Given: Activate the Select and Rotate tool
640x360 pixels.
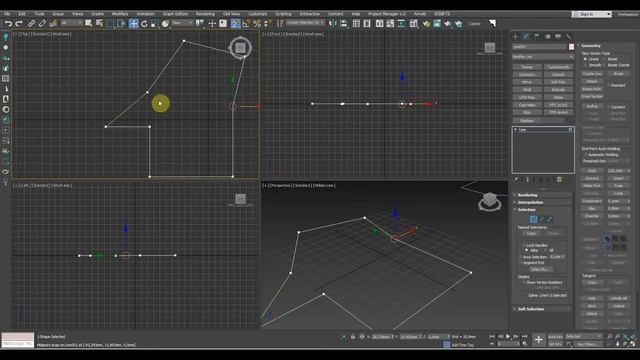Looking at the screenshot, I should click(144, 24).
